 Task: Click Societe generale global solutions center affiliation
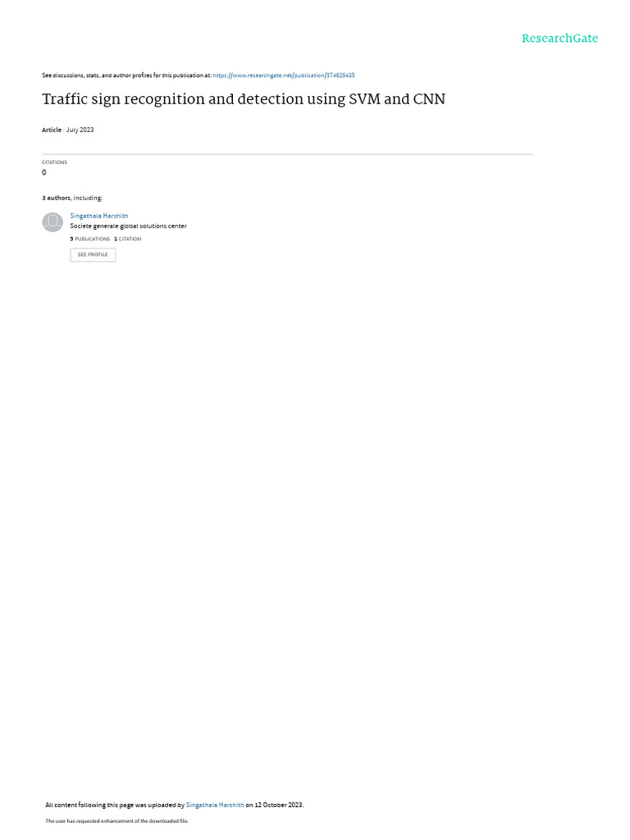click(x=129, y=226)
